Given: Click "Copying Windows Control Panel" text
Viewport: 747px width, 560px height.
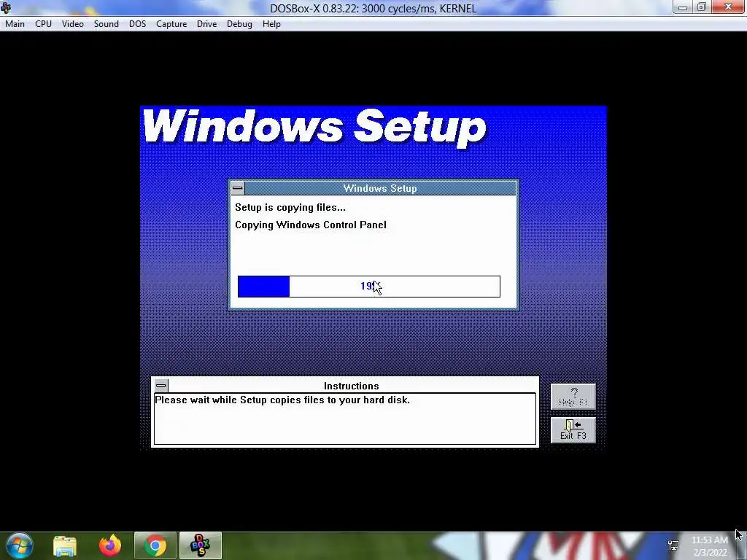Looking at the screenshot, I should [311, 225].
